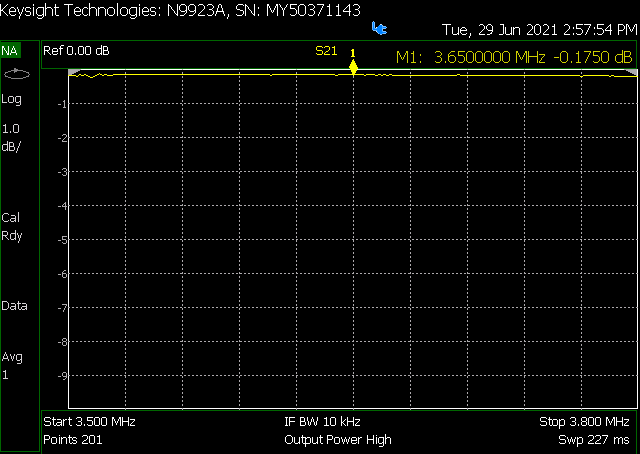Click the NA mode indicator
This screenshot has width=640, height=454.
pos(9,51)
